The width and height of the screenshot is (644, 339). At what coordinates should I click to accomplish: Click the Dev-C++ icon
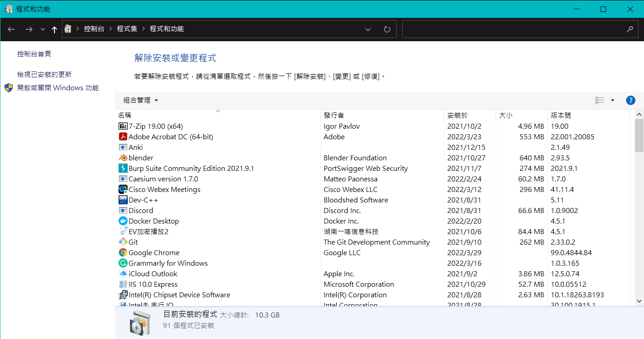point(123,200)
